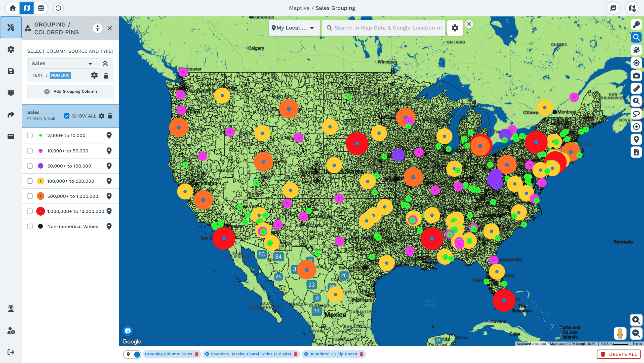
Task: Uncheck the SHOW ALL checkbox
Action: click(67, 116)
